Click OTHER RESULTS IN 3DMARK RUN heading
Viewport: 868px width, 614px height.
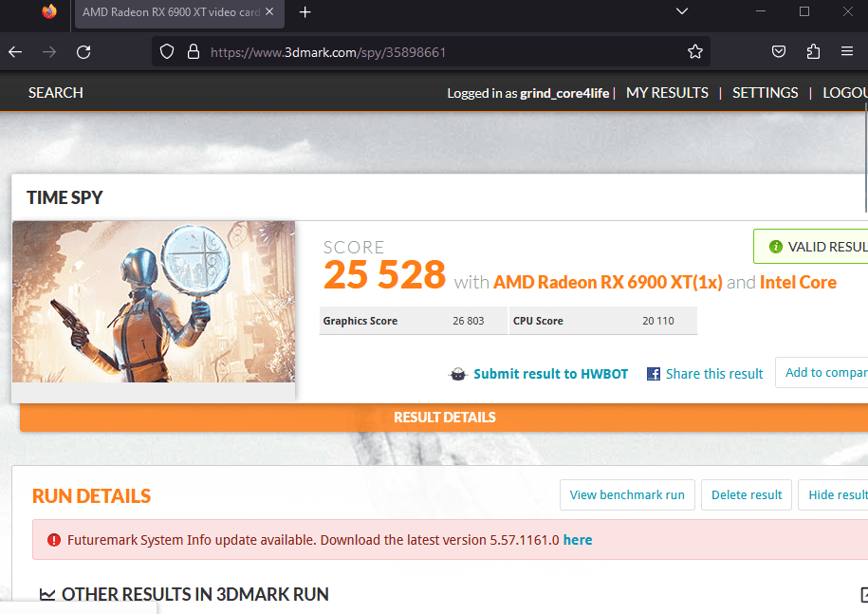pos(194,595)
